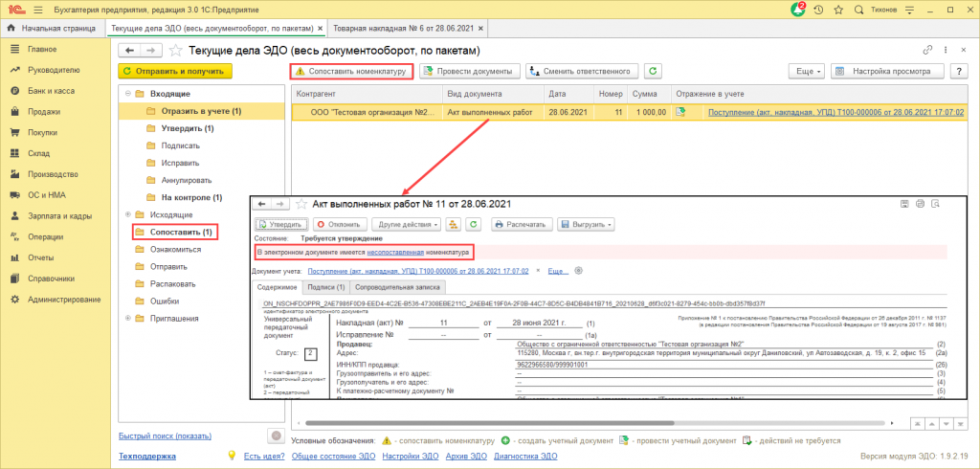Image resolution: width=980 pixels, height=469 pixels.
Task: Open help question mark button
Action: 958,71
